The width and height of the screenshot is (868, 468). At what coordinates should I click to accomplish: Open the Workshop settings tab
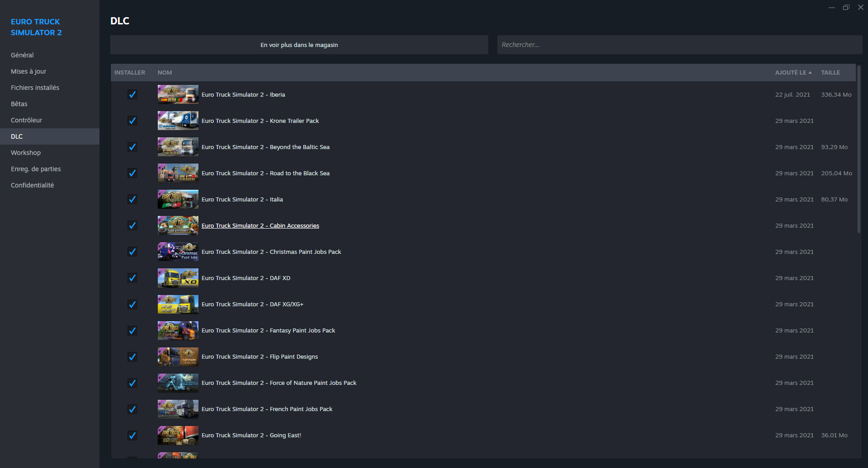[x=26, y=153]
